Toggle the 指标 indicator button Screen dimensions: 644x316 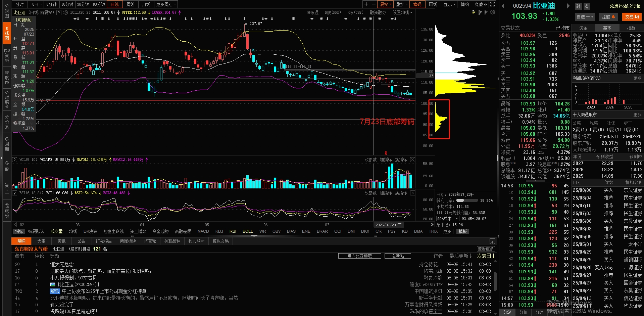[19, 231]
